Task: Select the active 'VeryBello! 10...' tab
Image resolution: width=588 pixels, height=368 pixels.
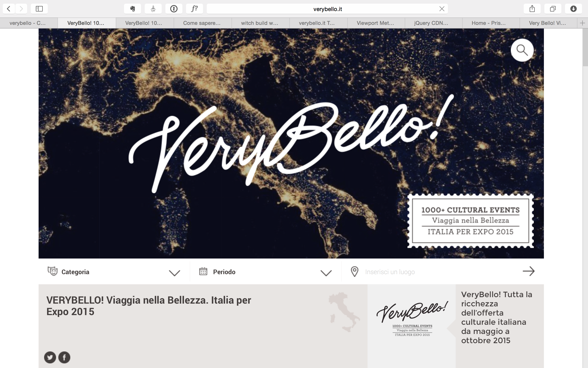Action: pos(87,23)
